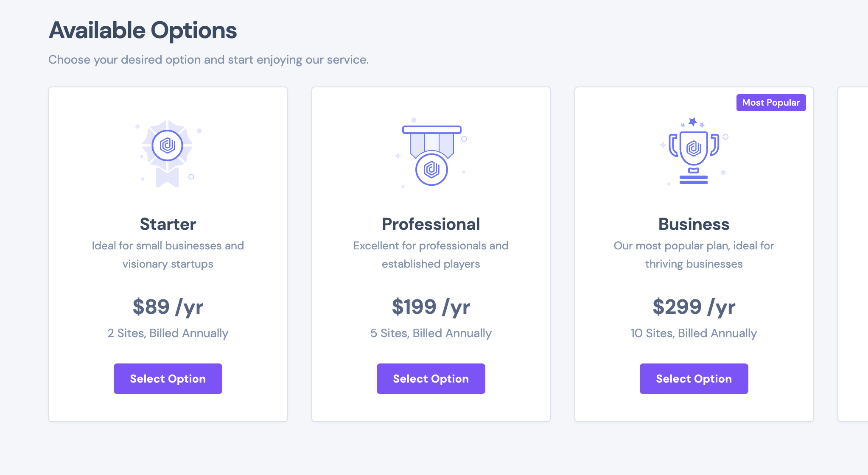This screenshot has width=868, height=475.
Task: Select Option for the Starter plan
Action: (x=168, y=378)
